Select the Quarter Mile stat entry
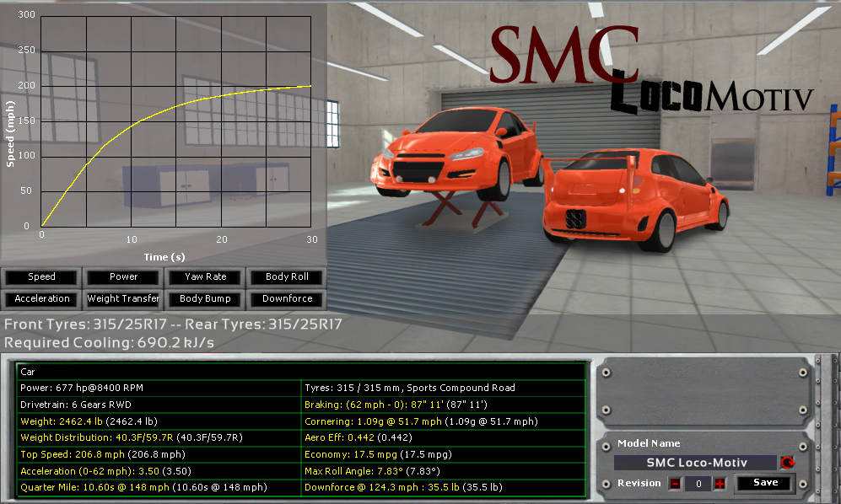The height and width of the screenshot is (504, 841). point(159,487)
